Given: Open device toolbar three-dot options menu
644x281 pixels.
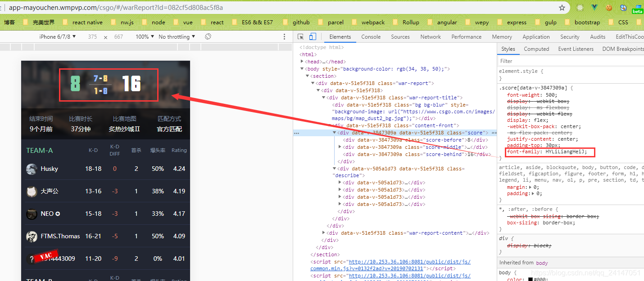Looking at the screenshot, I should 284,37.
